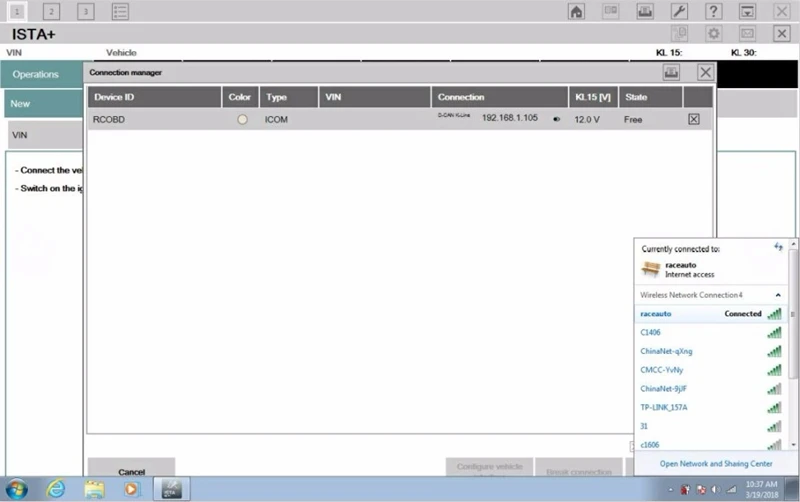
Task: Click the RCOBD color indicator circle
Action: (x=242, y=119)
